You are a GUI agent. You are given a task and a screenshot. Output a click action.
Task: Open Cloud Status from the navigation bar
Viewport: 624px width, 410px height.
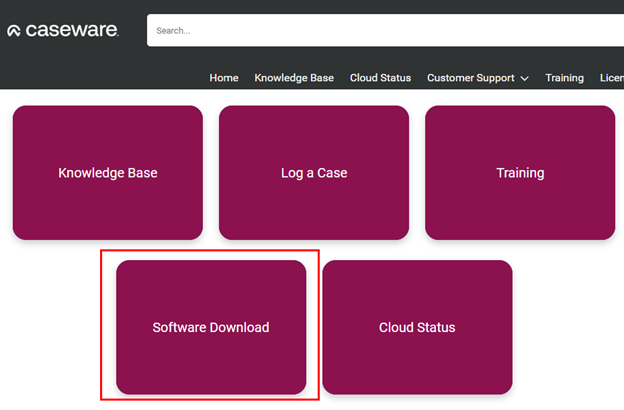click(x=380, y=78)
